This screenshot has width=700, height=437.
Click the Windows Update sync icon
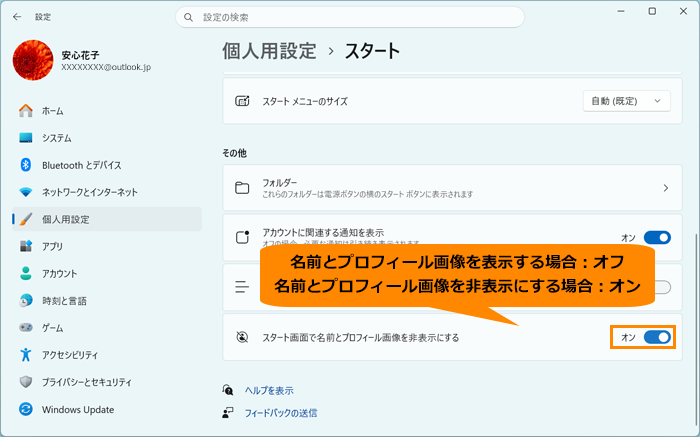point(26,409)
